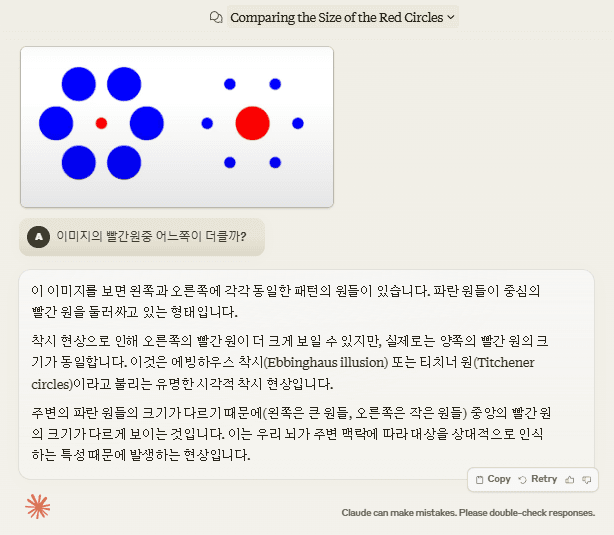
Task: Click the bottom-right large blue circle
Action: (124, 162)
